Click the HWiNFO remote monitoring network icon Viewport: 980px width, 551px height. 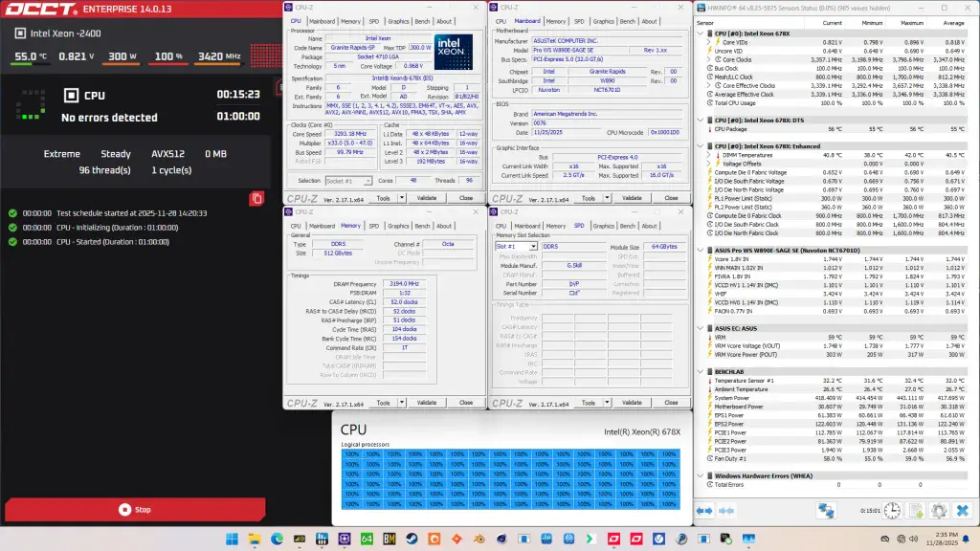tap(825, 510)
